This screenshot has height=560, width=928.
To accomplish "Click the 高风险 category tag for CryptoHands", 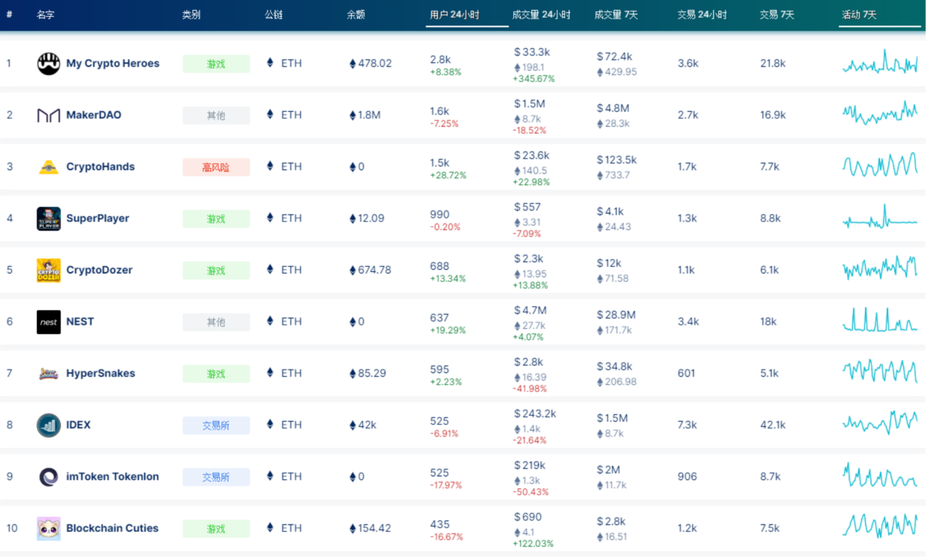I will [216, 167].
